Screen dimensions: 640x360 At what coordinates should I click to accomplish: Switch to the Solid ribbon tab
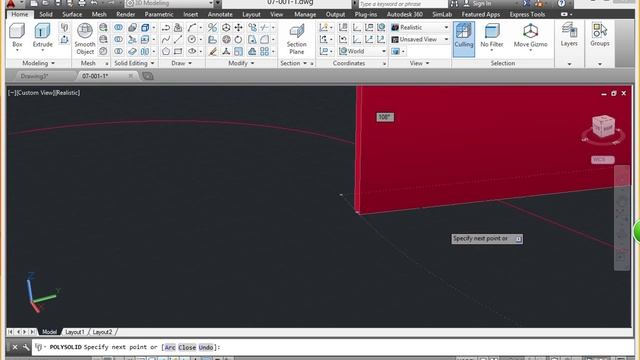(46, 14)
